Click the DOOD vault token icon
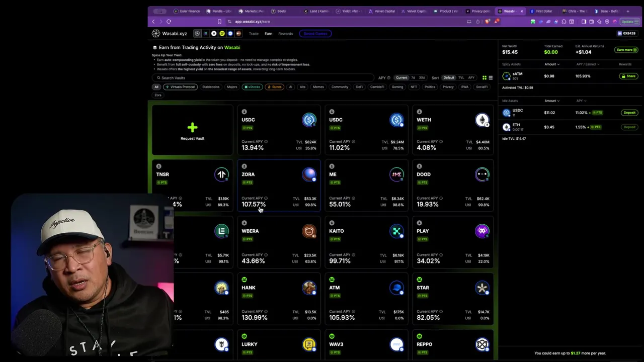 pos(482,174)
